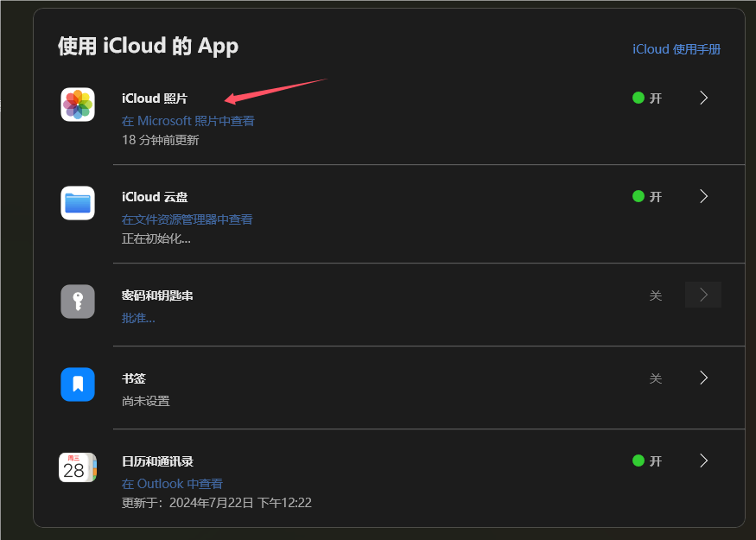Viewport: 756px width, 540px height.
Task: Click the 18 分钟前更新 status text
Action: 160,140
